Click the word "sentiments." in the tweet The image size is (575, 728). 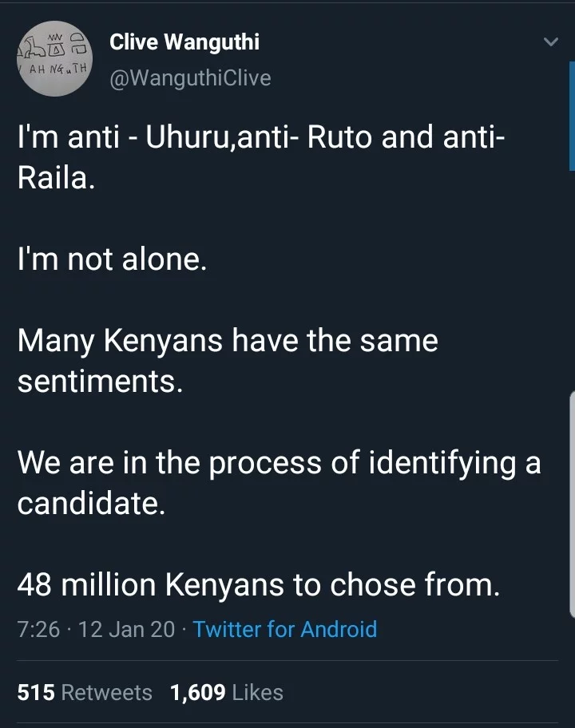point(100,381)
